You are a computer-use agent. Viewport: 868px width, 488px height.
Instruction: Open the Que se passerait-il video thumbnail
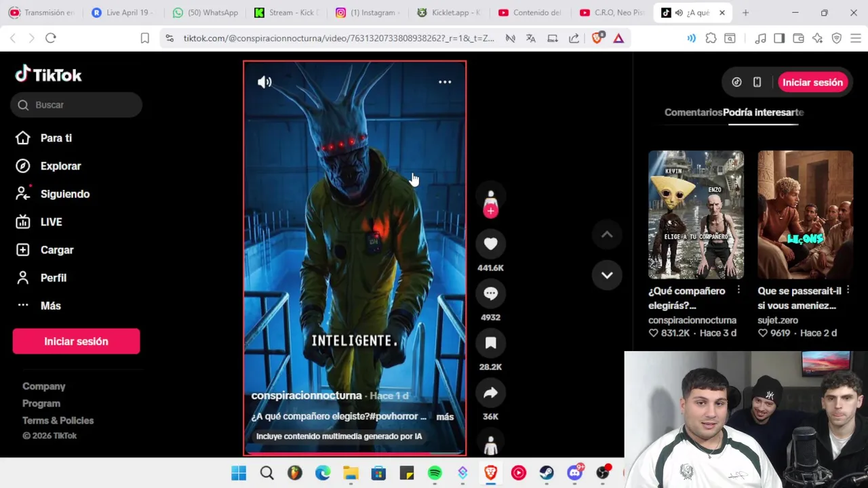tap(805, 215)
